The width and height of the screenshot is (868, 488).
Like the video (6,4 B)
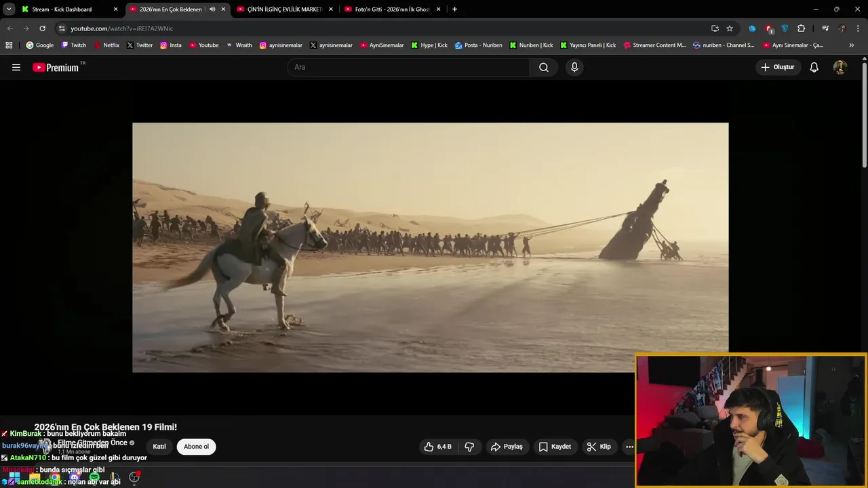click(438, 447)
